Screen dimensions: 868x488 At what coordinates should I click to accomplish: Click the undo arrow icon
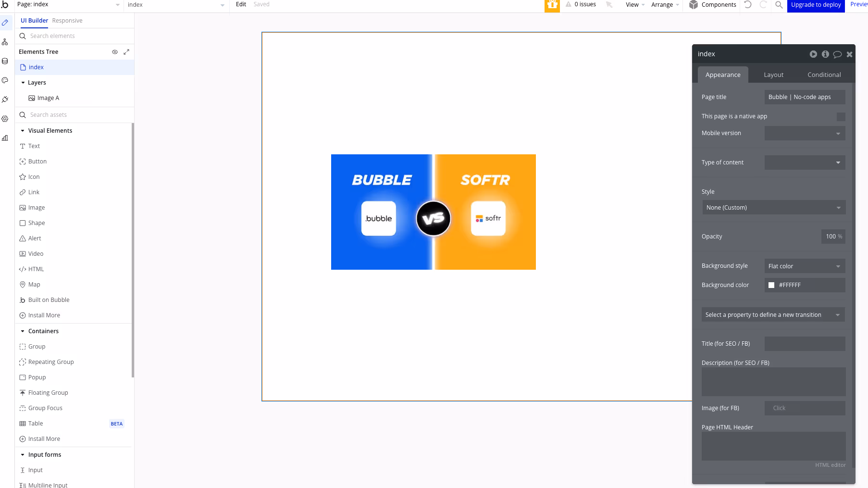[x=748, y=4]
